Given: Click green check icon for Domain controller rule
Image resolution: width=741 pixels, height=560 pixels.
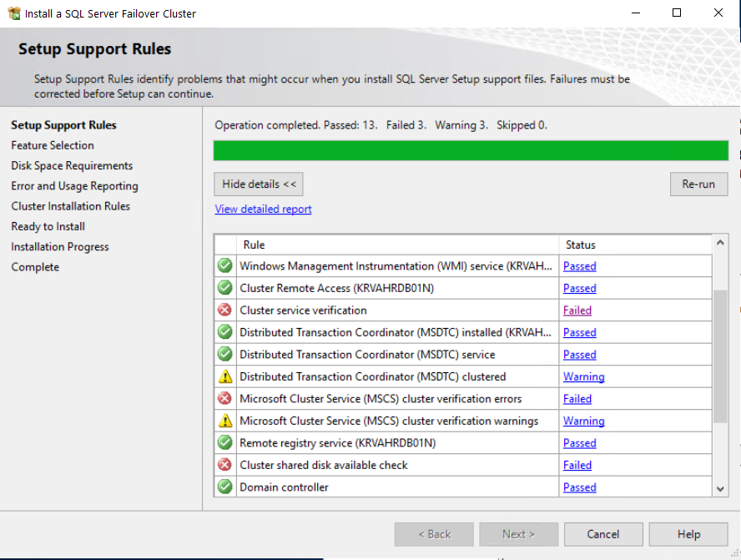Looking at the screenshot, I should pyautogui.click(x=225, y=487).
